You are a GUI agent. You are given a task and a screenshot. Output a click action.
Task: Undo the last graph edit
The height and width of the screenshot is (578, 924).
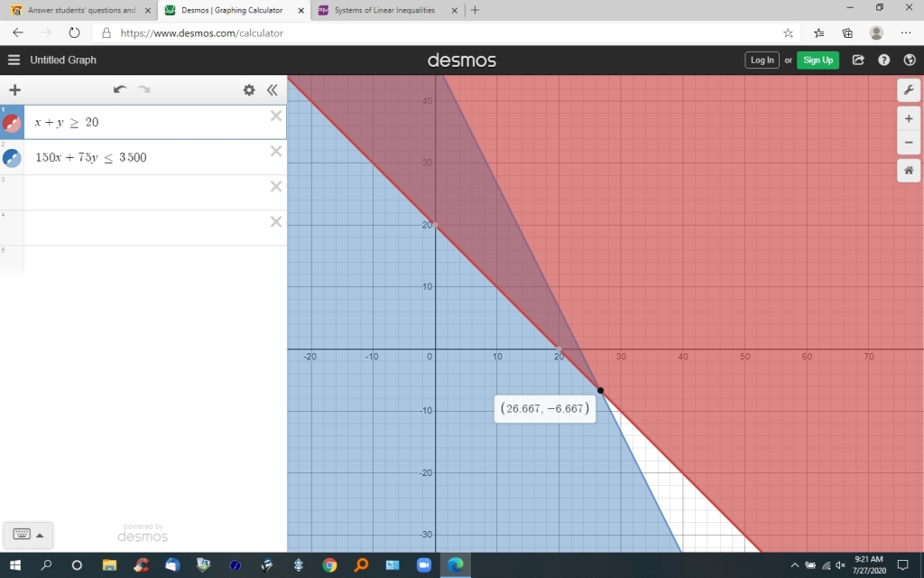pyautogui.click(x=120, y=89)
